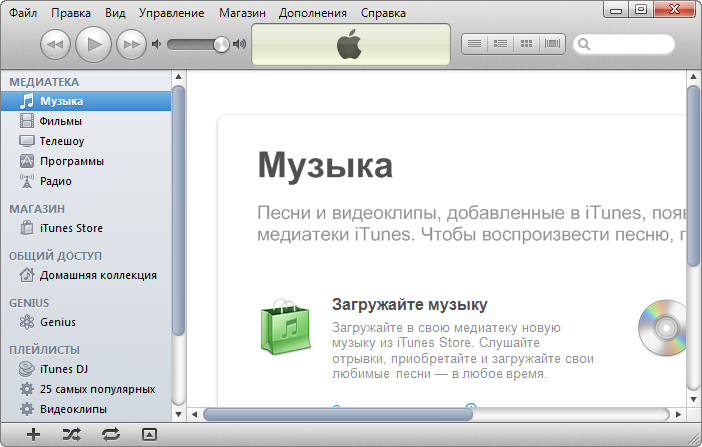Click the ОБЩИЙ ДОСТУП section header
702x447 pixels.
click(56, 256)
